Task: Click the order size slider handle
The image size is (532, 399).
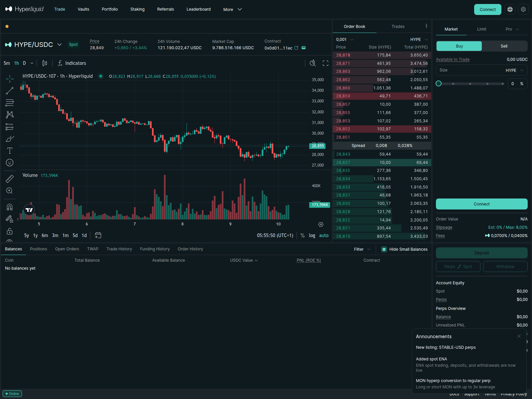Action: (439, 83)
